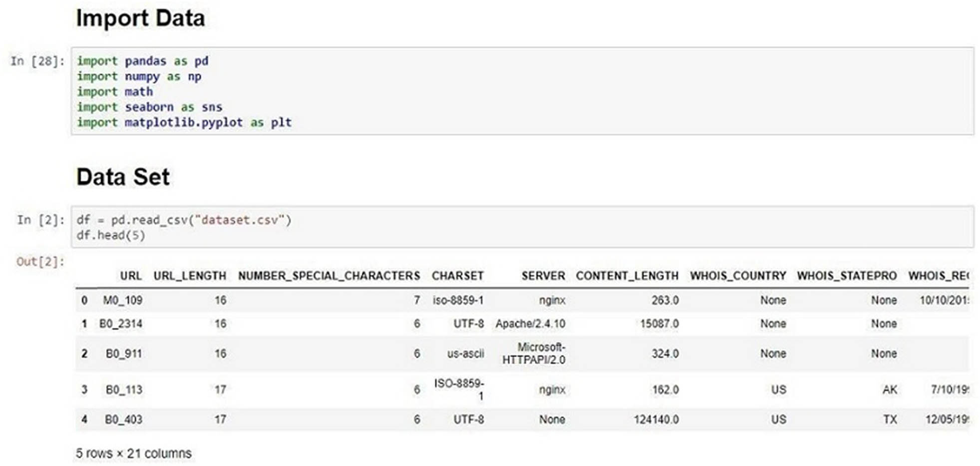
Task: Click the NUMBER_SPECIAL_CHARACTERS column header
Action: click(x=328, y=276)
